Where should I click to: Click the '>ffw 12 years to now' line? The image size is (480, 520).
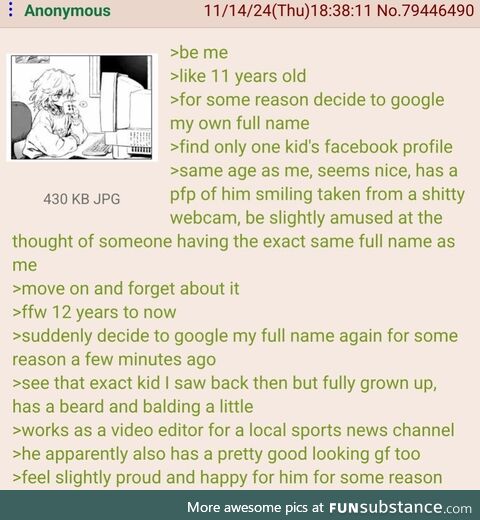(x=94, y=312)
